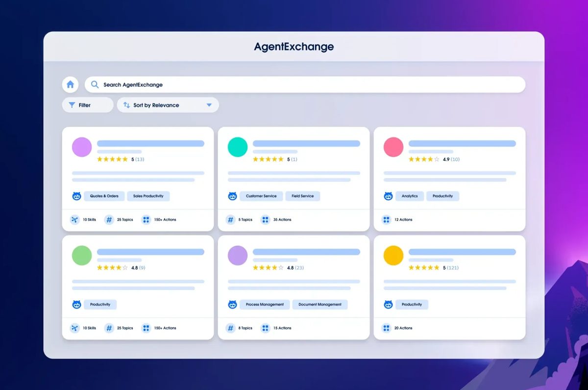Click the grid icon beside 15 Actions

coord(265,328)
